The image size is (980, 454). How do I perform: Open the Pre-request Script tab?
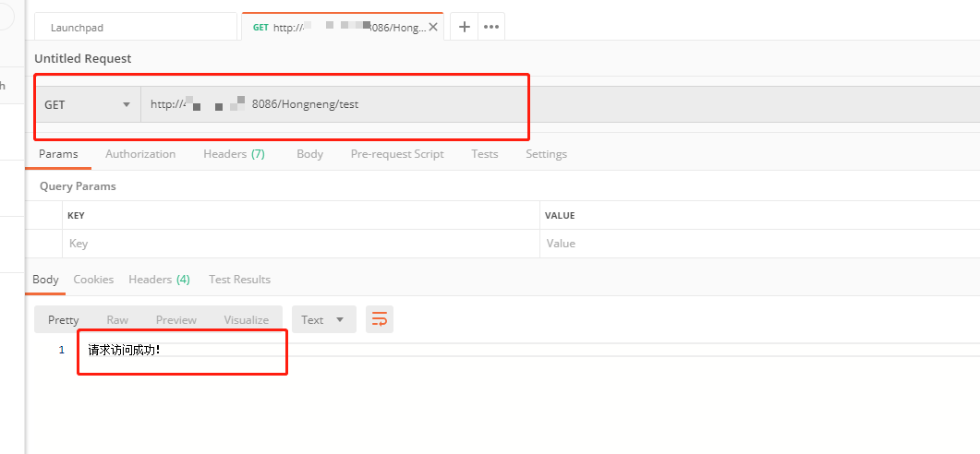[397, 153]
